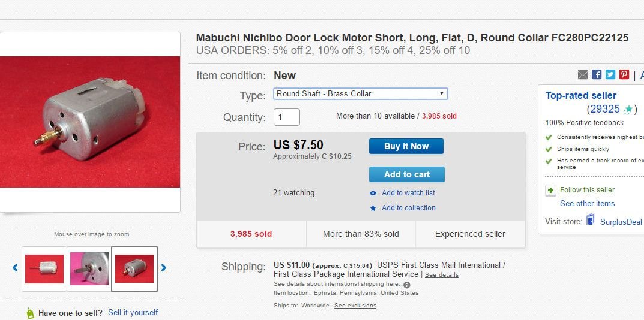Image resolution: width=644 pixels, height=320 pixels.
Task: Open shipping See details link
Action: click(442, 275)
